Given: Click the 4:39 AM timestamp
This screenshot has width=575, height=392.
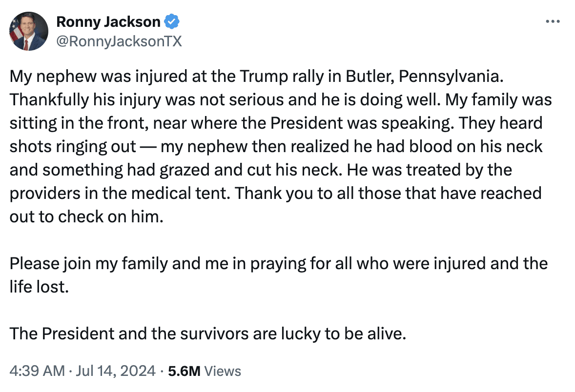Looking at the screenshot, I should [37, 371].
